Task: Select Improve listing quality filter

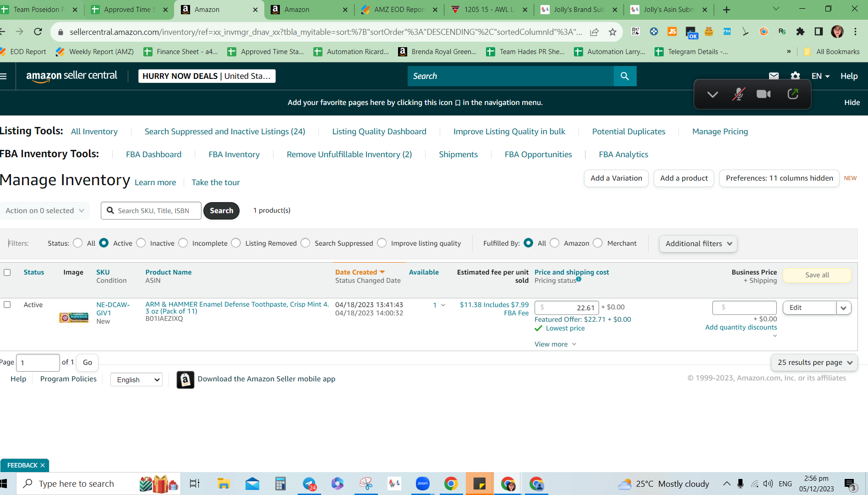Action: pos(382,243)
